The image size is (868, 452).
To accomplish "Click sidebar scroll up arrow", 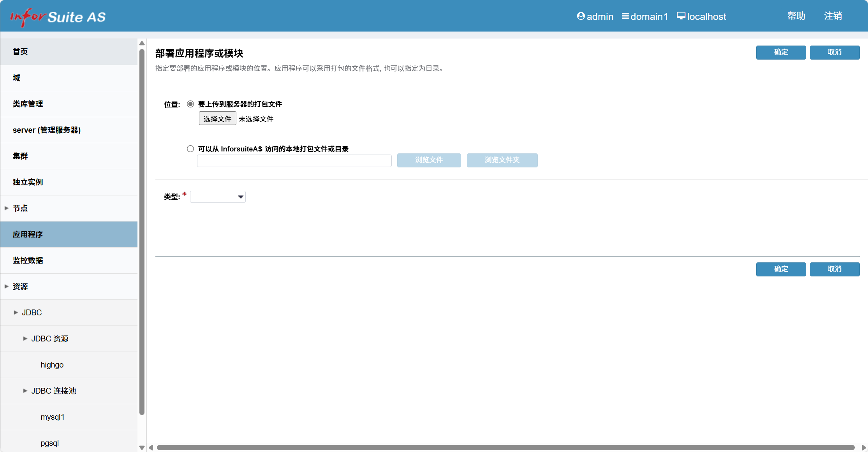I will (x=142, y=43).
